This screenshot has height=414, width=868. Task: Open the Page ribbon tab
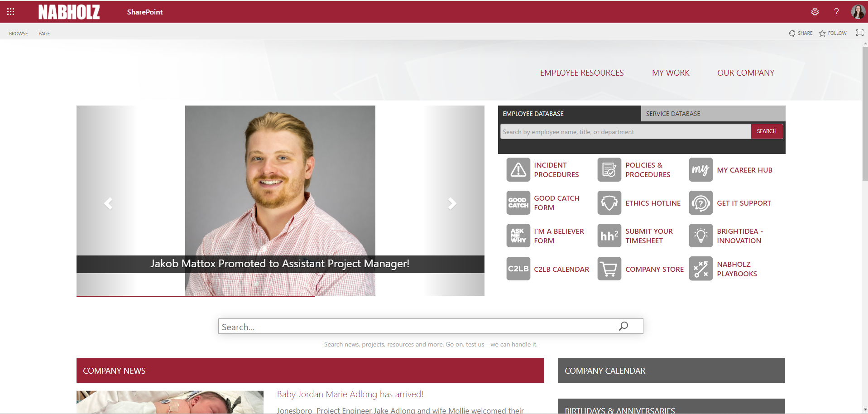[x=44, y=34]
